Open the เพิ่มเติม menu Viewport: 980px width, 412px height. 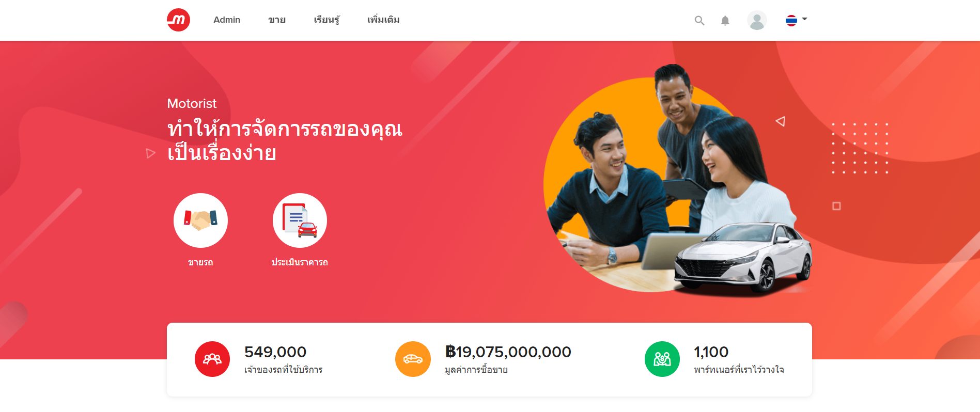pos(383,20)
